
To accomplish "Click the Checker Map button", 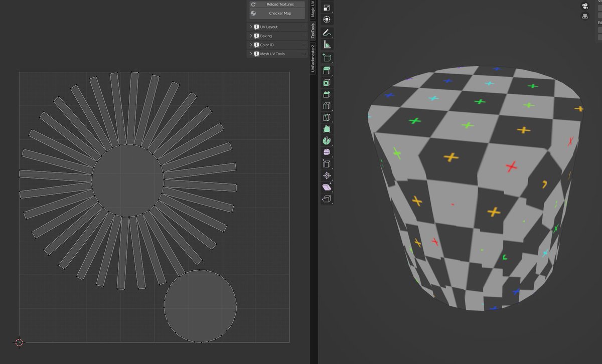I will (x=277, y=14).
